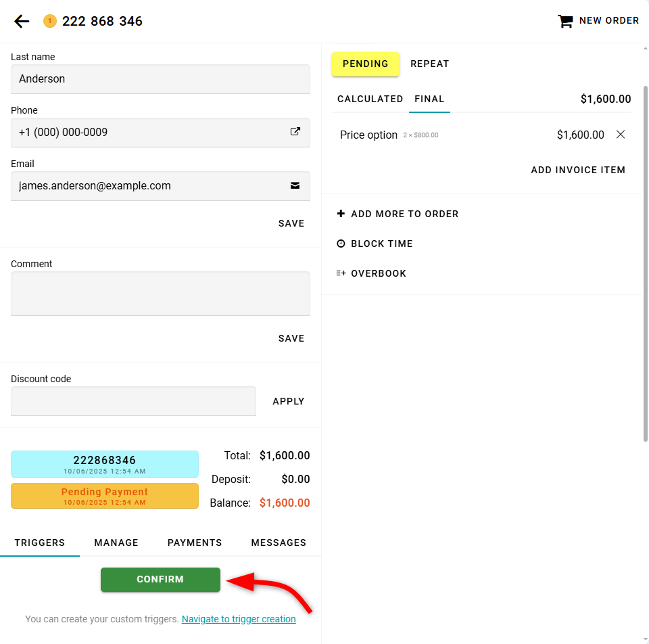Follow Navigate to trigger creation link
Image resolution: width=649 pixels, height=644 pixels.
239,619
